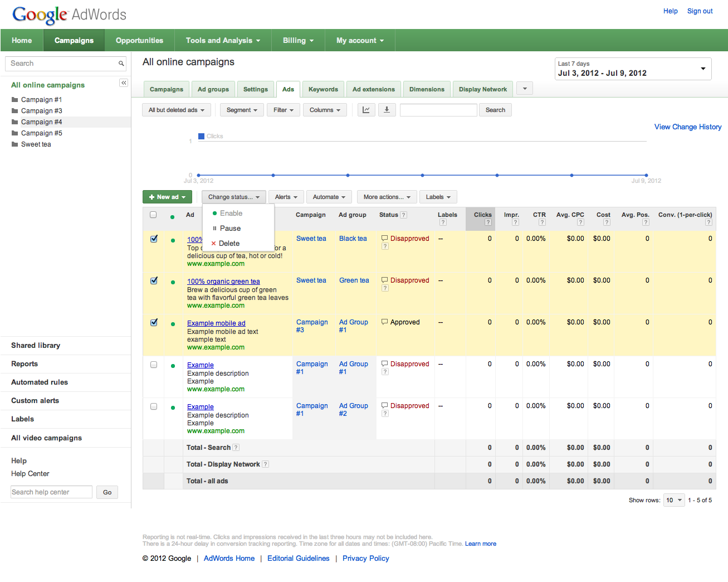Image resolution: width=728 pixels, height=582 pixels.
Task: Open the More actions dropdown
Action: pyautogui.click(x=387, y=197)
